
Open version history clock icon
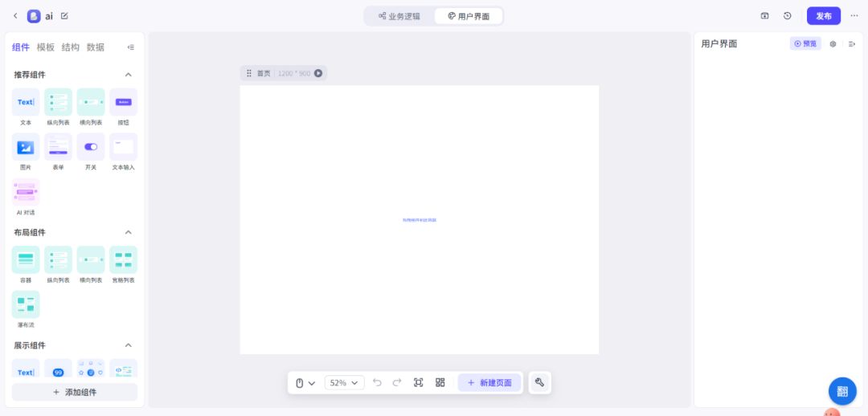pyautogui.click(x=787, y=16)
